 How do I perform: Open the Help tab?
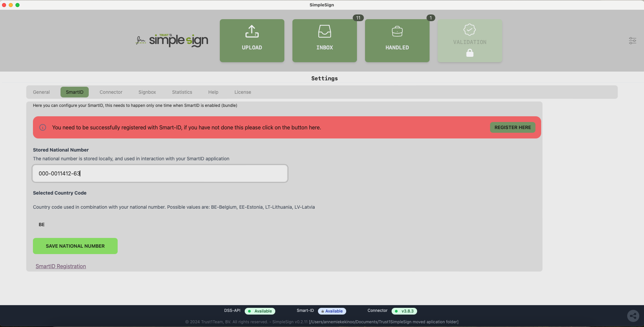(x=213, y=92)
